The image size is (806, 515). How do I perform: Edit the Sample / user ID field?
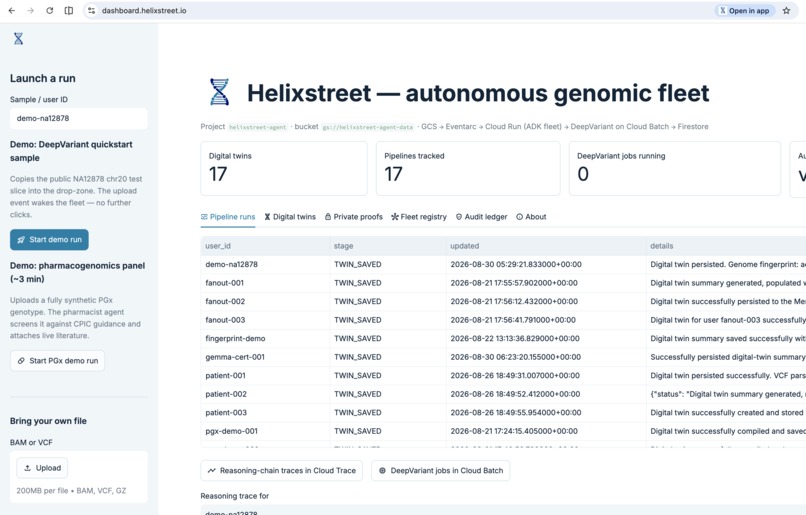pos(79,118)
